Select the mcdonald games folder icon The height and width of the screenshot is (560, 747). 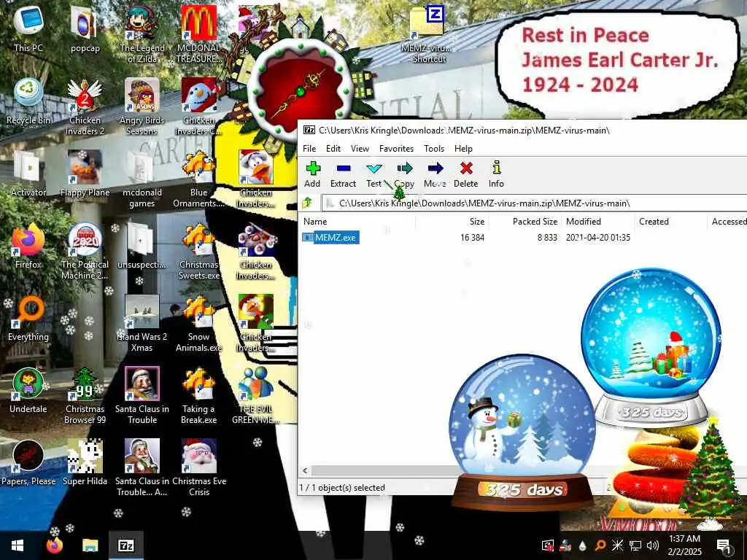coord(142,179)
